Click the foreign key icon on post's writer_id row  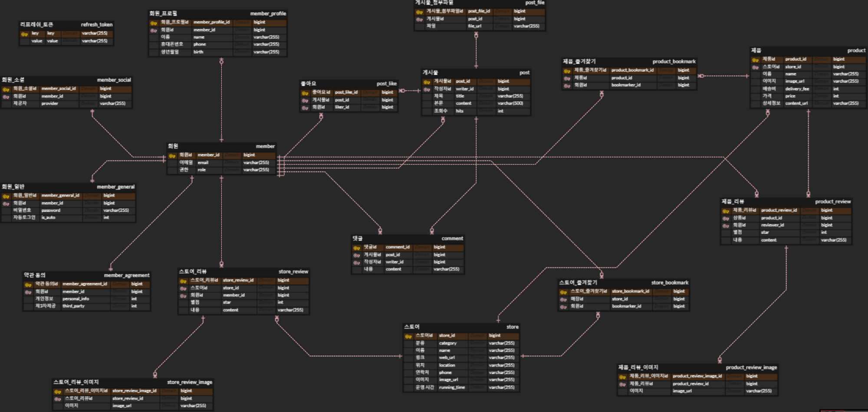click(427, 89)
